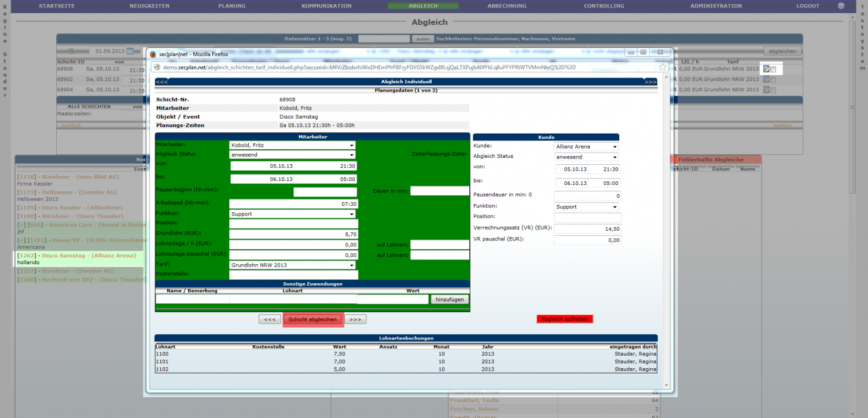Select Lohnart 1100 booking row

coord(406,354)
